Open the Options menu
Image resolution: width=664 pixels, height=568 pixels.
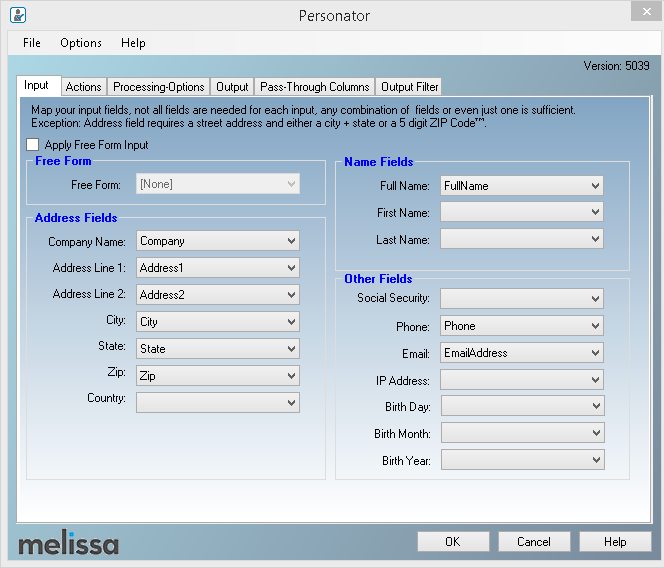pyautogui.click(x=81, y=43)
